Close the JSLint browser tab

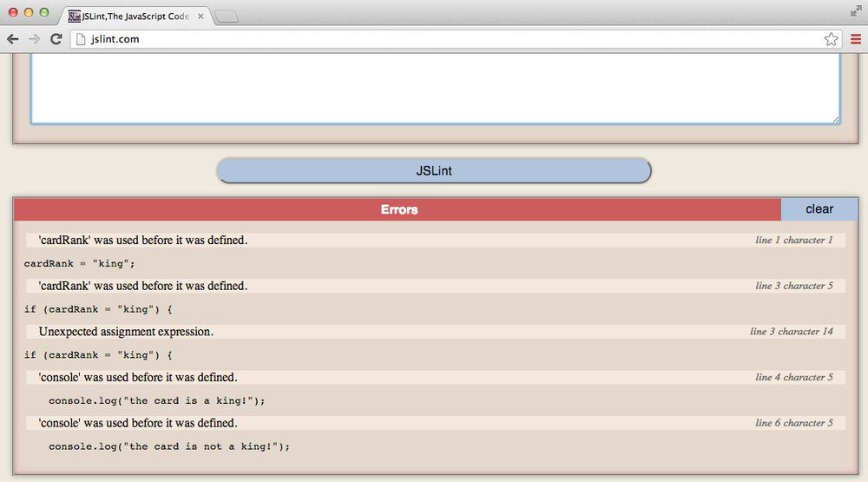pos(201,17)
